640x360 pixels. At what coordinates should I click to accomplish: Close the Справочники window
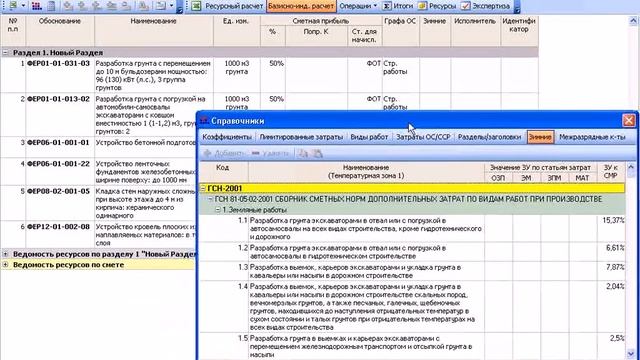tap(629, 120)
